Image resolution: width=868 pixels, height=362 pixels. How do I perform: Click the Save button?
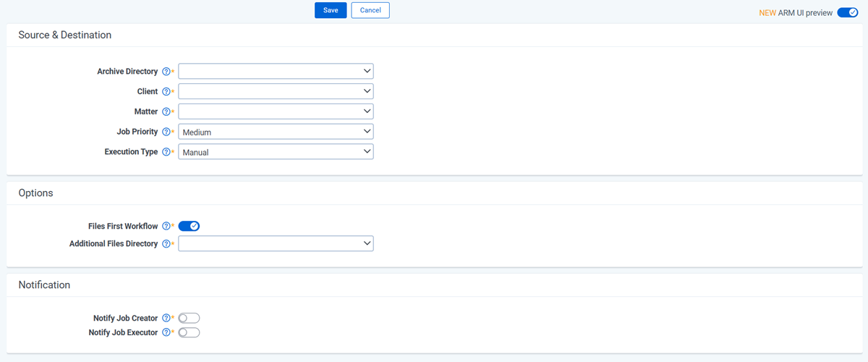(331, 10)
